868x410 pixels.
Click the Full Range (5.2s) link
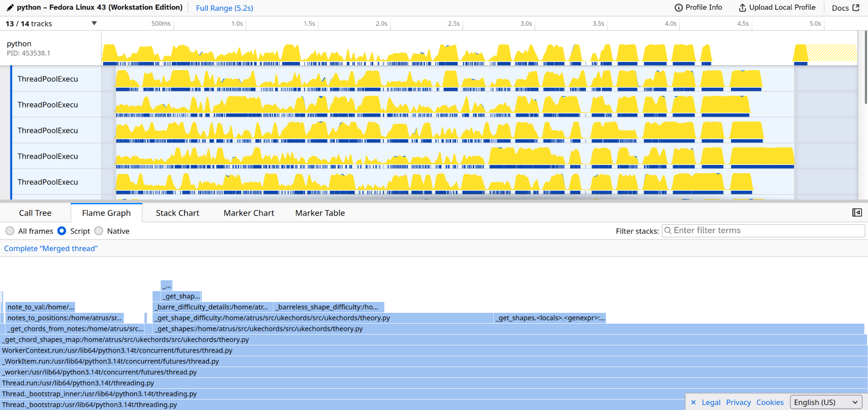click(224, 8)
